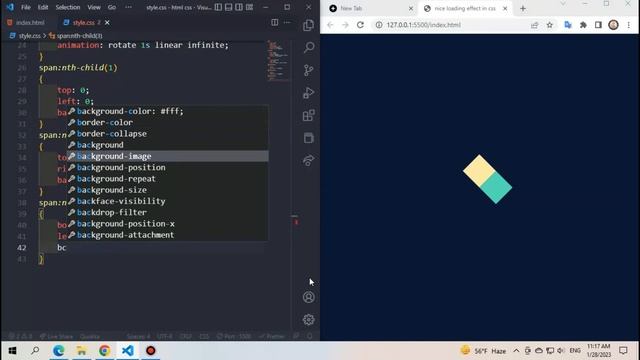Open the Go menu
This screenshot has width=640, height=360.
[x=112, y=7]
